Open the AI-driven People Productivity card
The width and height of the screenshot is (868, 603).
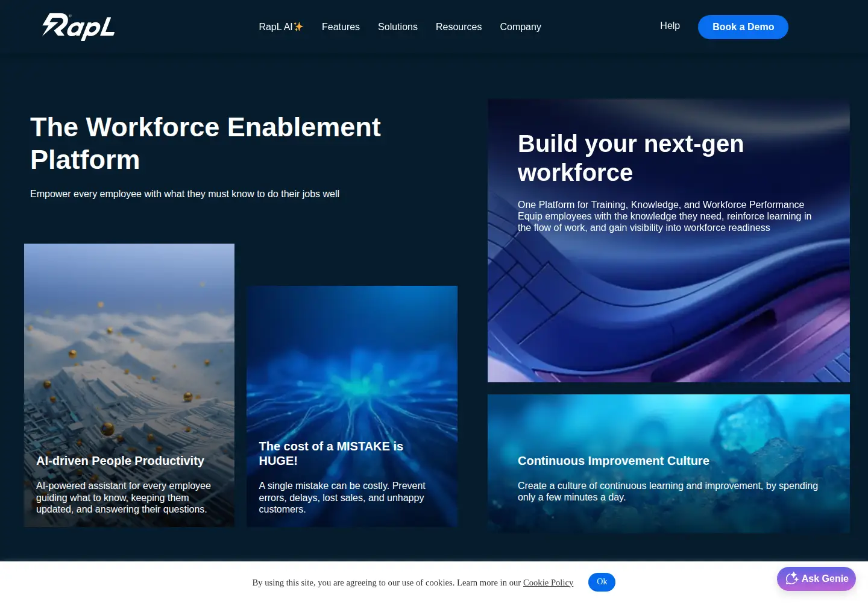point(129,385)
